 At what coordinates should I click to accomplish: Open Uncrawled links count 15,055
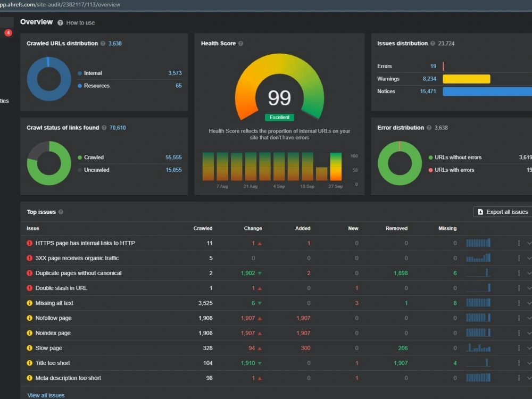(173, 170)
